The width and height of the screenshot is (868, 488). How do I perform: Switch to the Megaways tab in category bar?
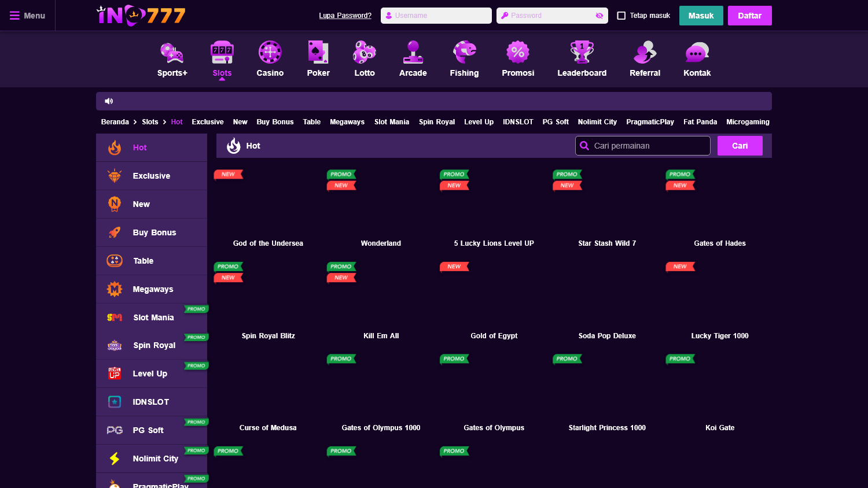tap(347, 122)
